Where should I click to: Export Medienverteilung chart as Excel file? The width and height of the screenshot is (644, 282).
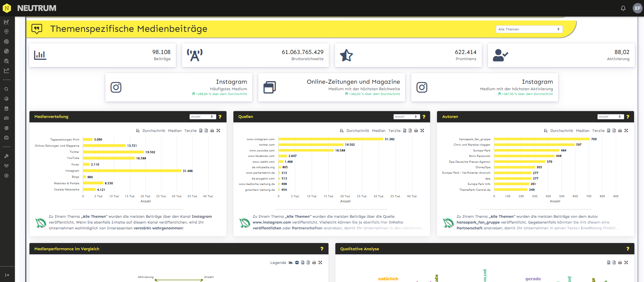click(x=206, y=131)
